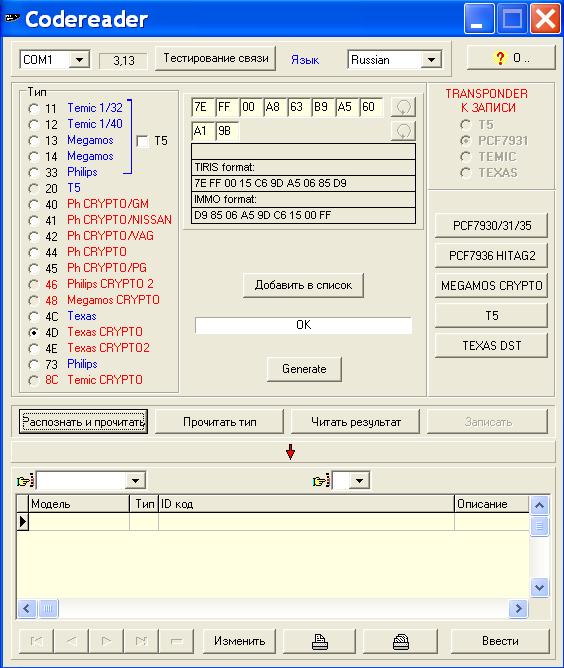Viewport: 564px width, 668px height.
Task: Select type 73 Philips
Action: [x=34, y=365]
